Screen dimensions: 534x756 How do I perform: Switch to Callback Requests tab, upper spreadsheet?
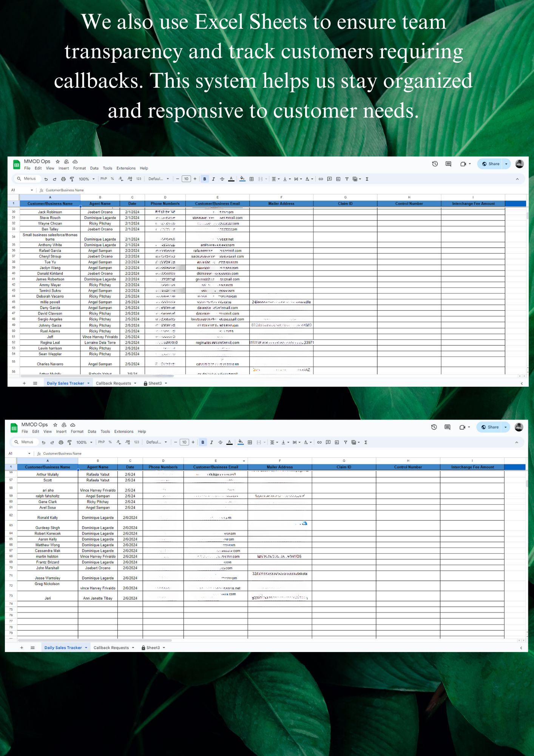coord(113,383)
